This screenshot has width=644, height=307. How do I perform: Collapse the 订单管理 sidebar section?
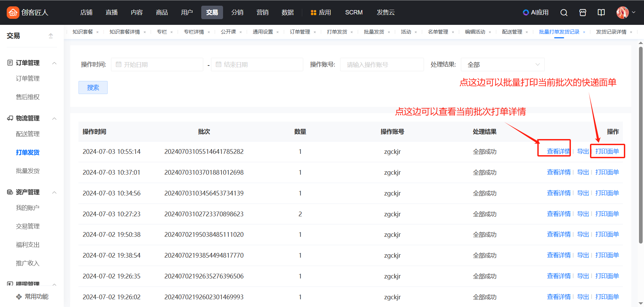(x=54, y=63)
